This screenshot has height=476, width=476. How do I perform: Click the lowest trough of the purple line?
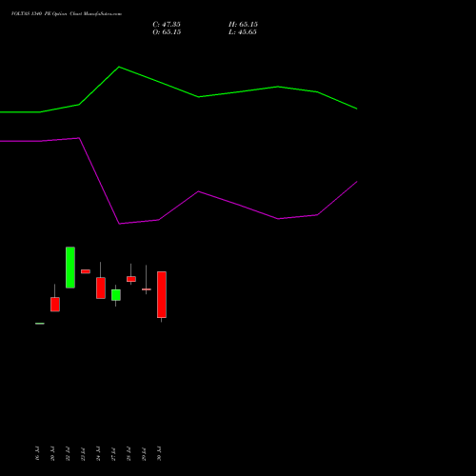coord(119,224)
